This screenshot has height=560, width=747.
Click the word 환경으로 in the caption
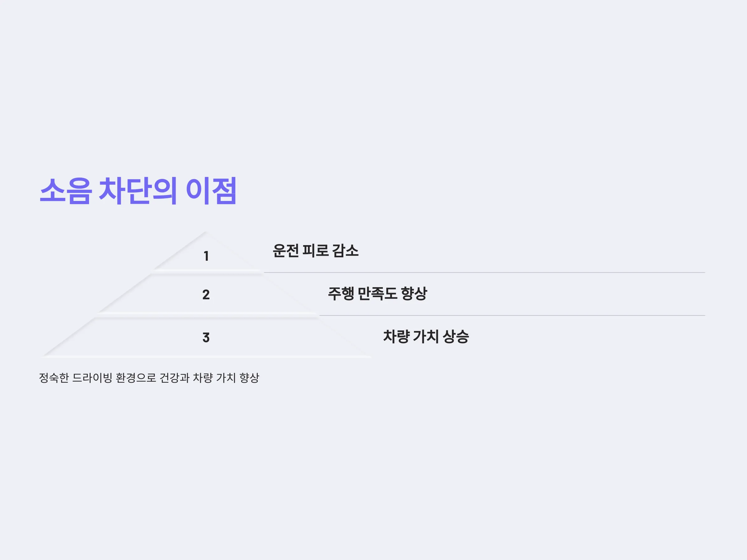pyautogui.click(x=136, y=378)
